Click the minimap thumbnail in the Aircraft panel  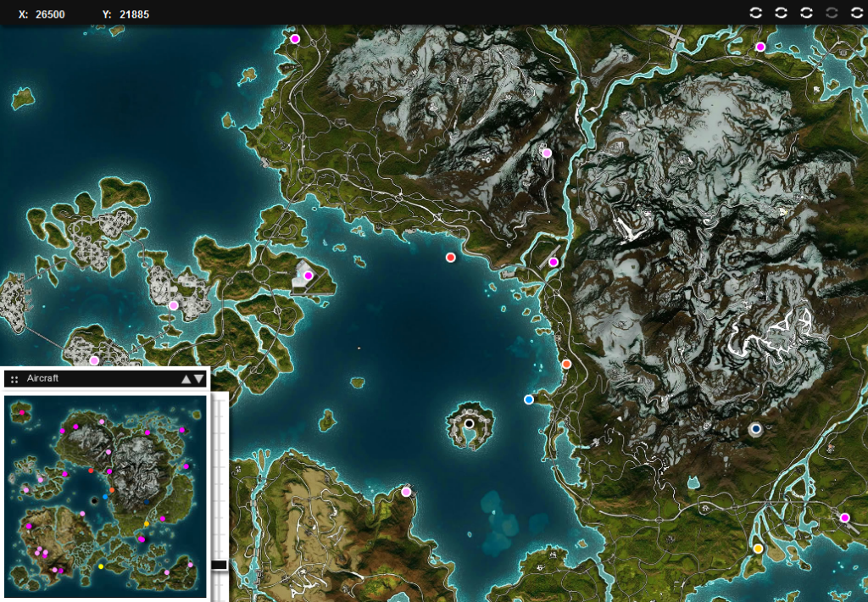pyautogui.click(x=105, y=496)
